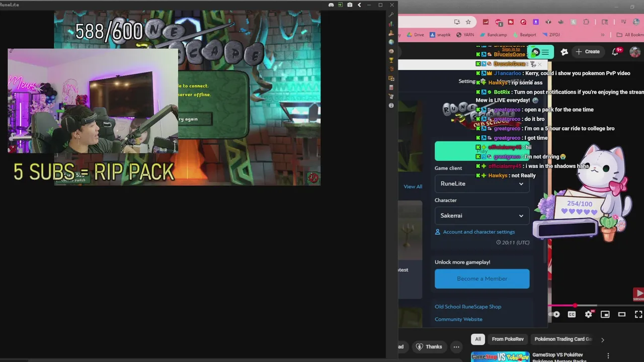Open the YARN bookmark
644x362 pixels.
(465, 35)
